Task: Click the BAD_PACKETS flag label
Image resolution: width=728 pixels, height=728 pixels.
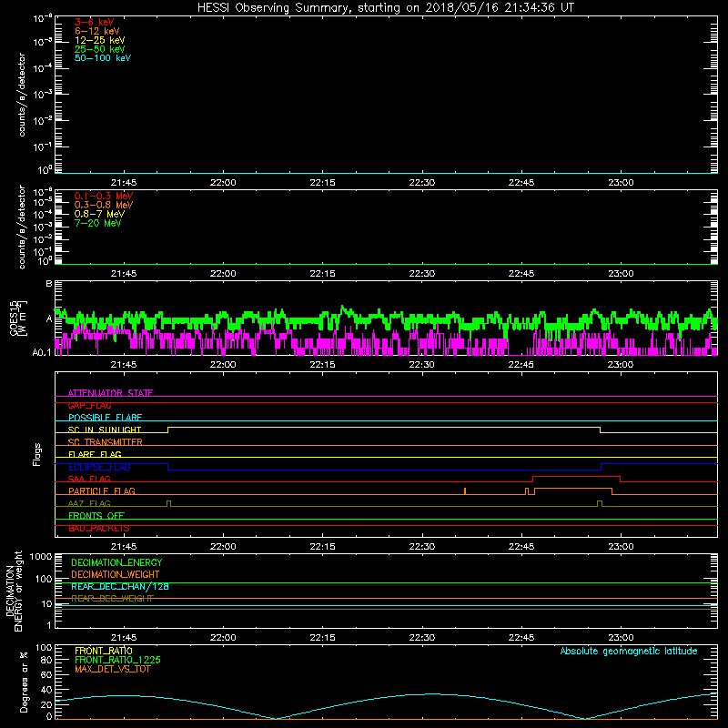Action: click(x=99, y=529)
